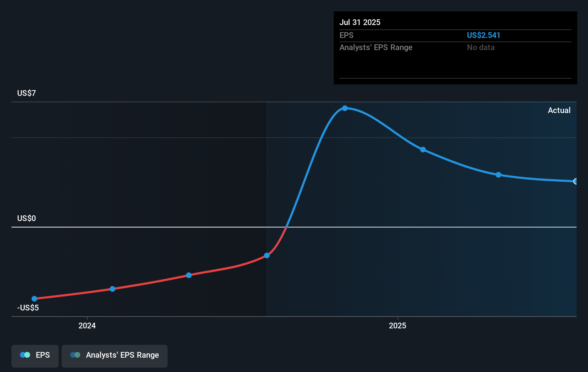Select the EPS data point after the peak
This screenshot has width=588, height=372.
(423, 150)
